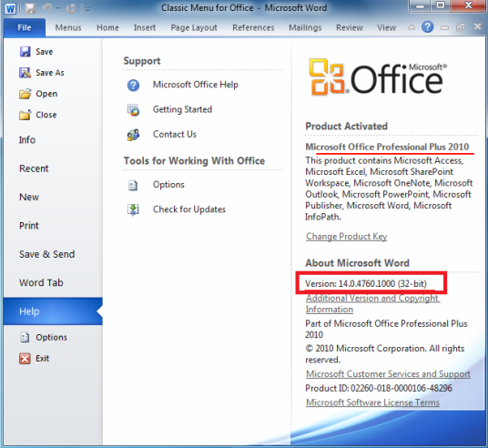The width and height of the screenshot is (488, 448).
Task: Click the Redo icon in Quick Access Toolbar
Action: (x=71, y=8)
